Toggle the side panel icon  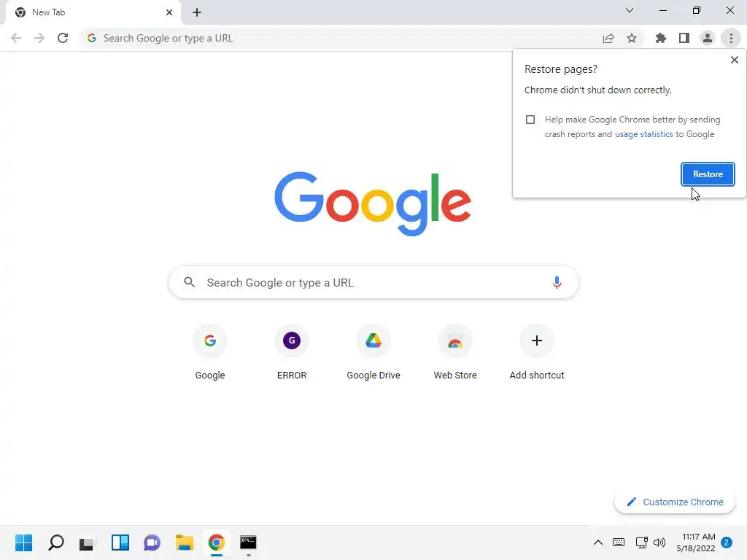click(x=684, y=38)
